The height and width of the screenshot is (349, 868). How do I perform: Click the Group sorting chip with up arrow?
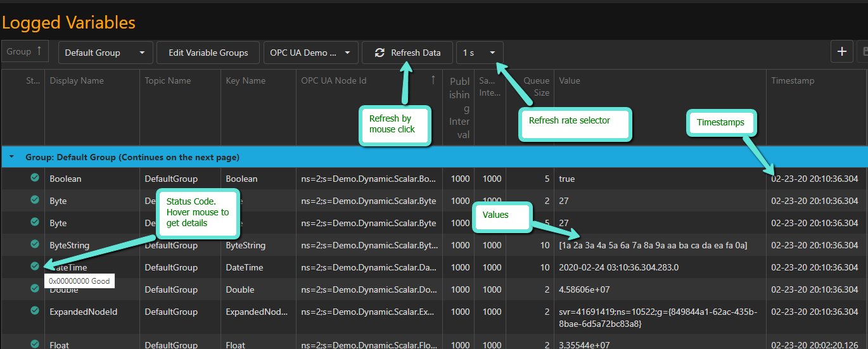25,52
